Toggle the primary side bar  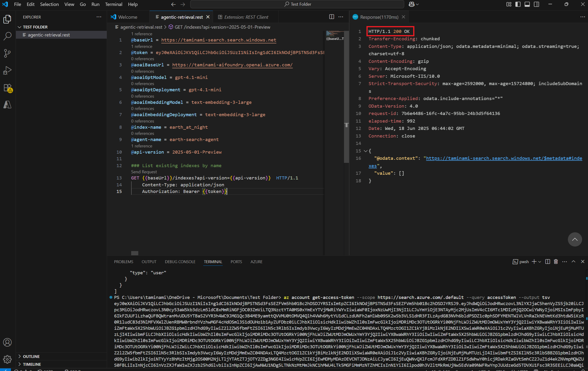(518, 4)
